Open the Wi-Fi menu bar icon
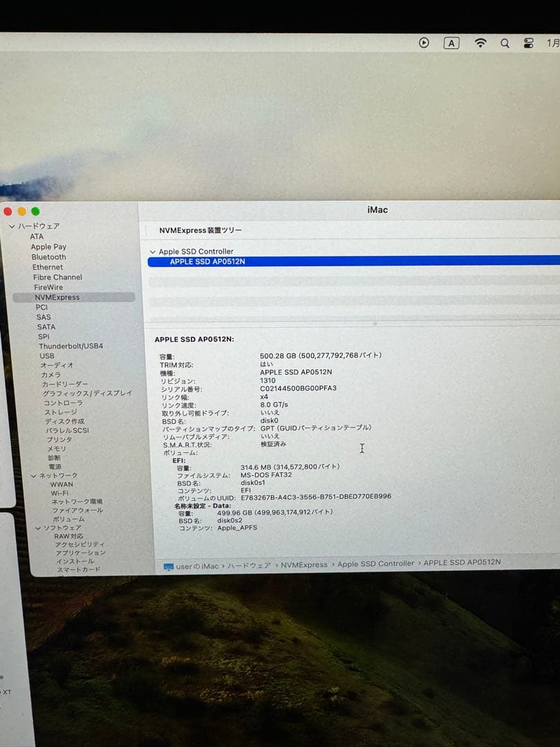 point(480,43)
